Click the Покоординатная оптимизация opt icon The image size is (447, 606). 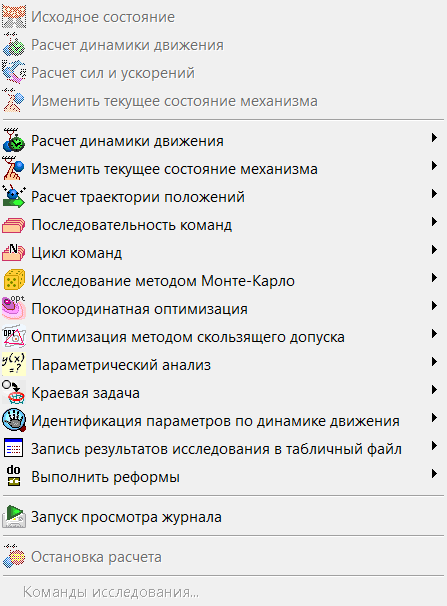tap(14, 308)
